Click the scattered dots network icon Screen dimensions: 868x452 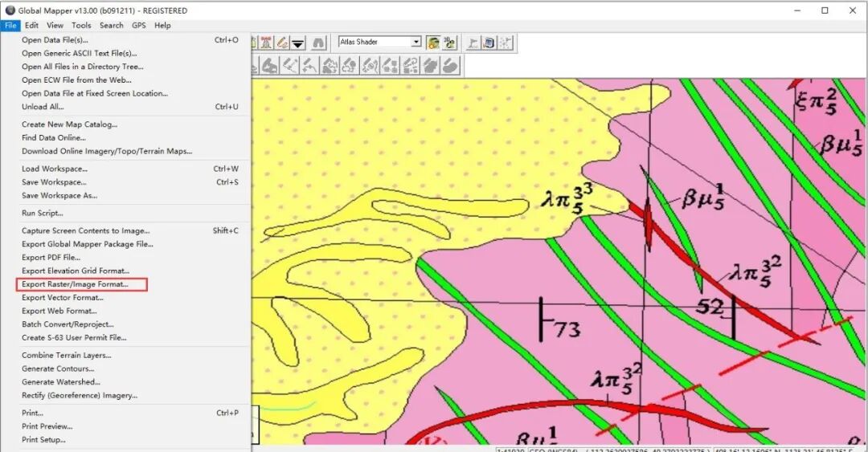(x=505, y=43)
